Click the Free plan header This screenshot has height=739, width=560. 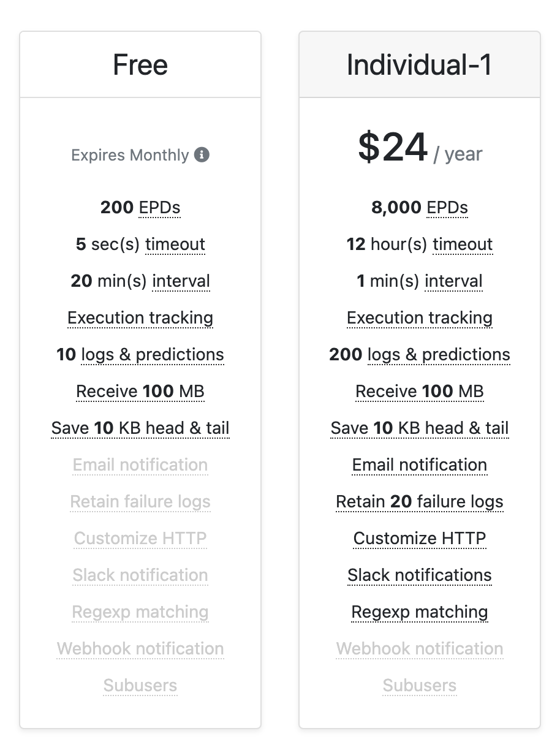tap(140, 64)
